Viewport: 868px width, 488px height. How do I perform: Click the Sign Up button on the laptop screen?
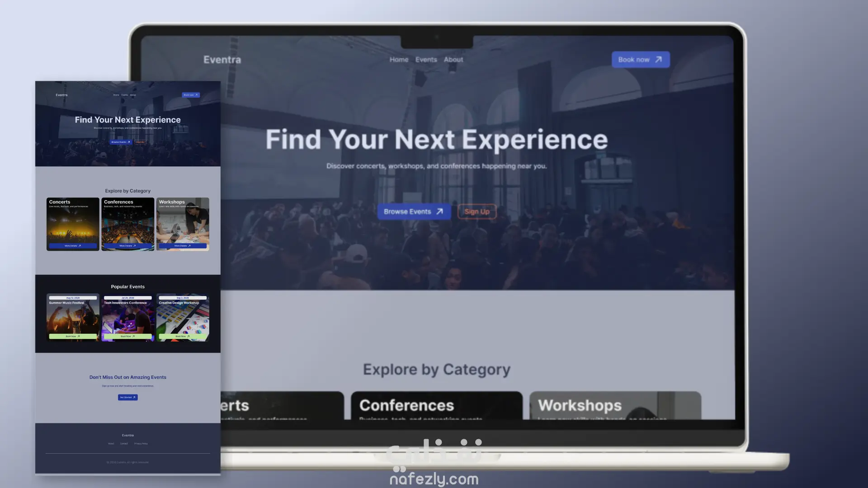point(477,211)
